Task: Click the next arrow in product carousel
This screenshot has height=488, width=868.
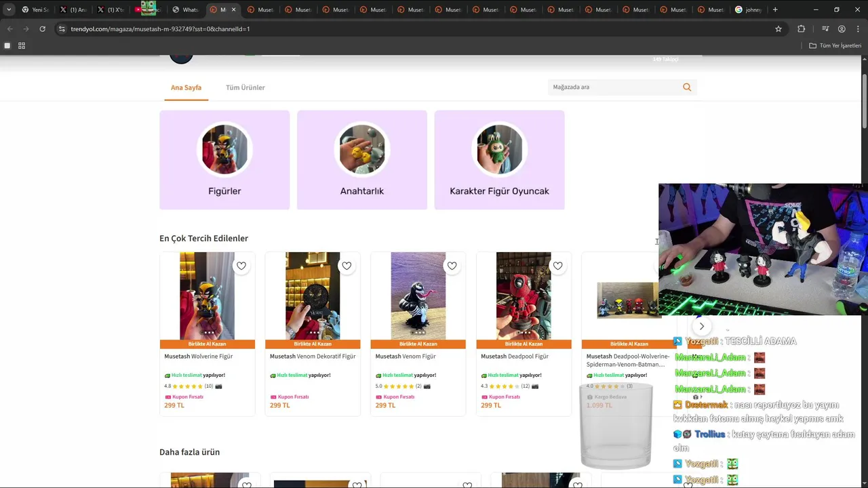Action: [x=702, y=326]
